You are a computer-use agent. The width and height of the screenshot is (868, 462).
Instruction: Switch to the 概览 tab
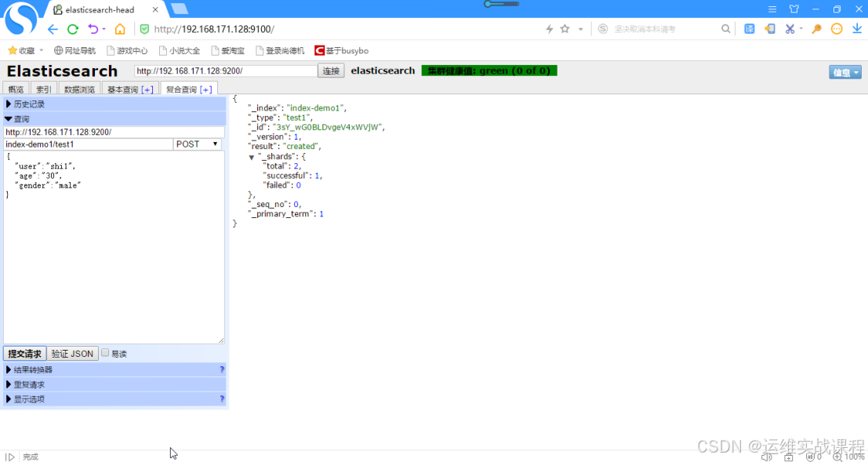coord(16,89)
